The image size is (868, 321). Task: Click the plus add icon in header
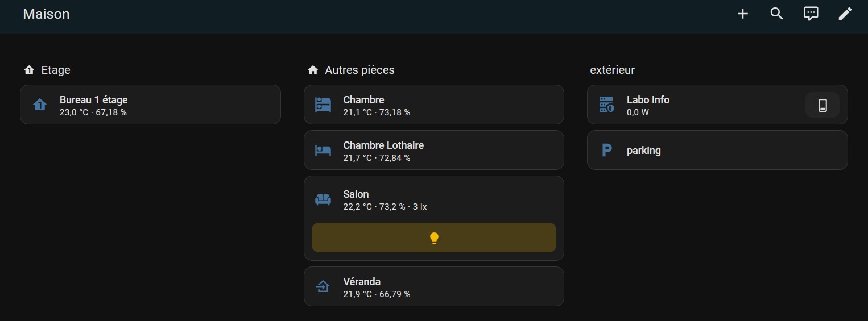click(742, 14)
